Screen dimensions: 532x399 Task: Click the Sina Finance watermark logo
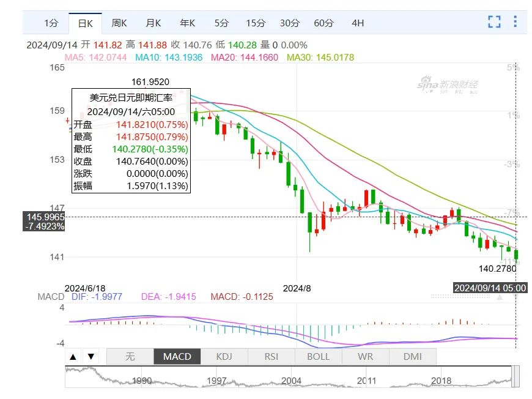[x=447, y=85]
